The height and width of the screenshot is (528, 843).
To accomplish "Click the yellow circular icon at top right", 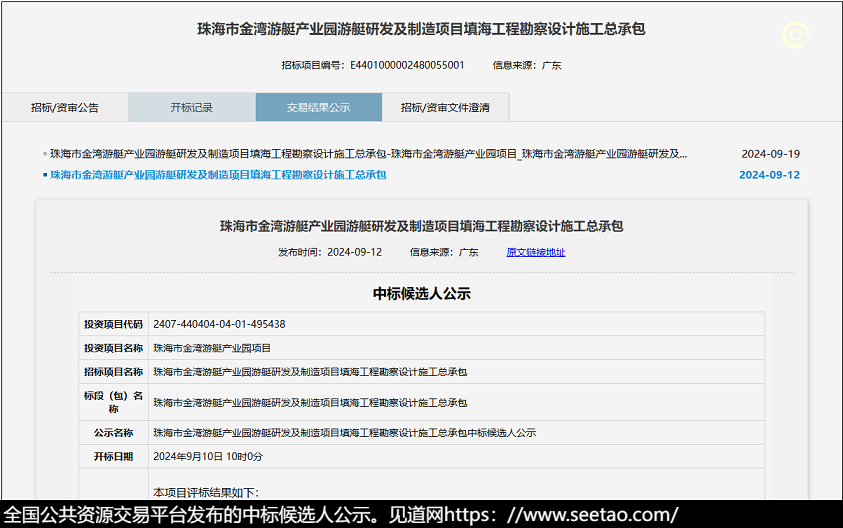I will pyautogui.click(x=795, y=36).
